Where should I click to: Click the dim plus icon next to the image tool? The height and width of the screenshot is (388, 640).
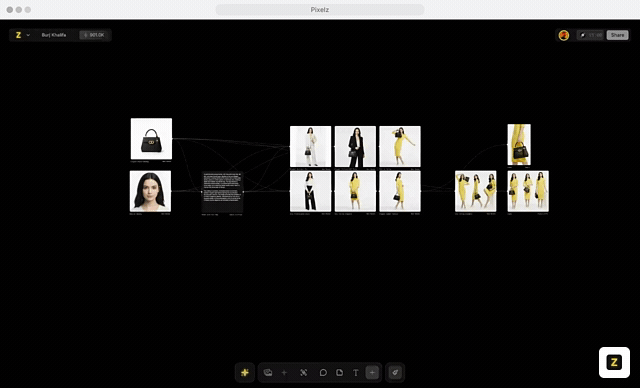tap(284, 372)
